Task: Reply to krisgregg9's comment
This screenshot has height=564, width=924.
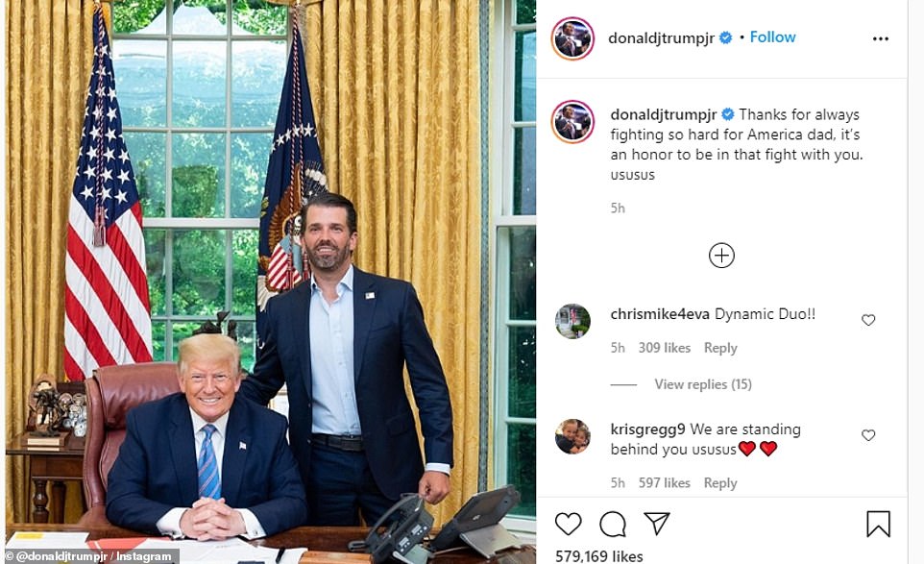Action: [x=720, y=482]
